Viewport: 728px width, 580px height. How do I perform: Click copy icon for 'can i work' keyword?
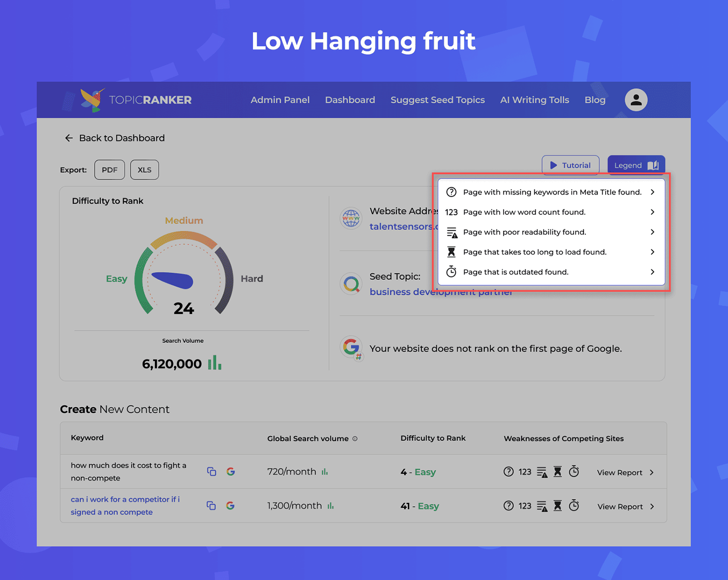[211, 505]
